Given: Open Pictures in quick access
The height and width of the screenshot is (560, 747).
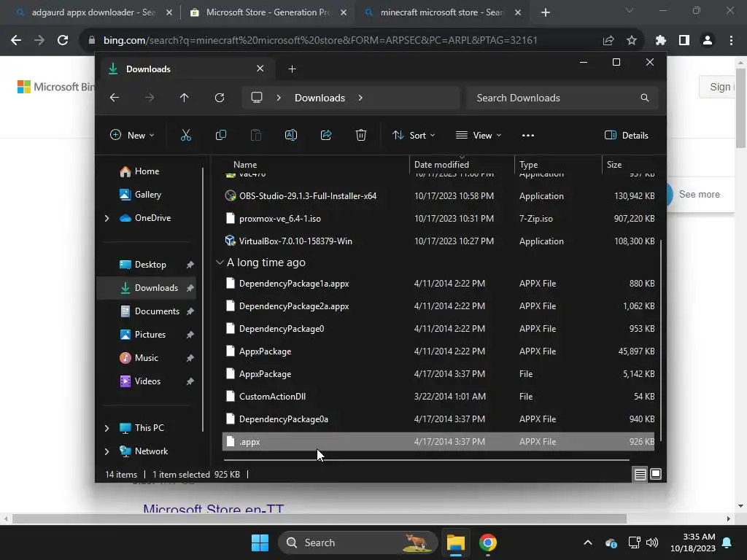Looking at the screenshot, I should (x=150, y=335).
